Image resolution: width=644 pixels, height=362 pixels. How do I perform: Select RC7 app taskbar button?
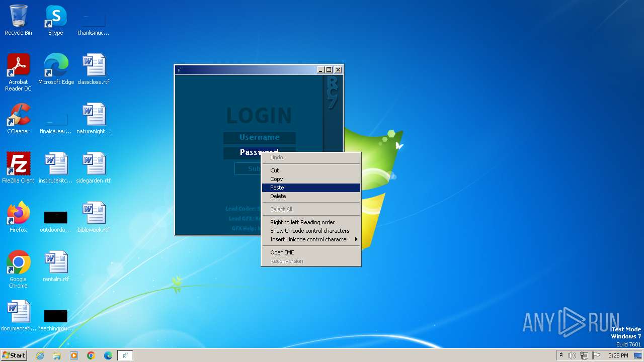tap(125, 355)
